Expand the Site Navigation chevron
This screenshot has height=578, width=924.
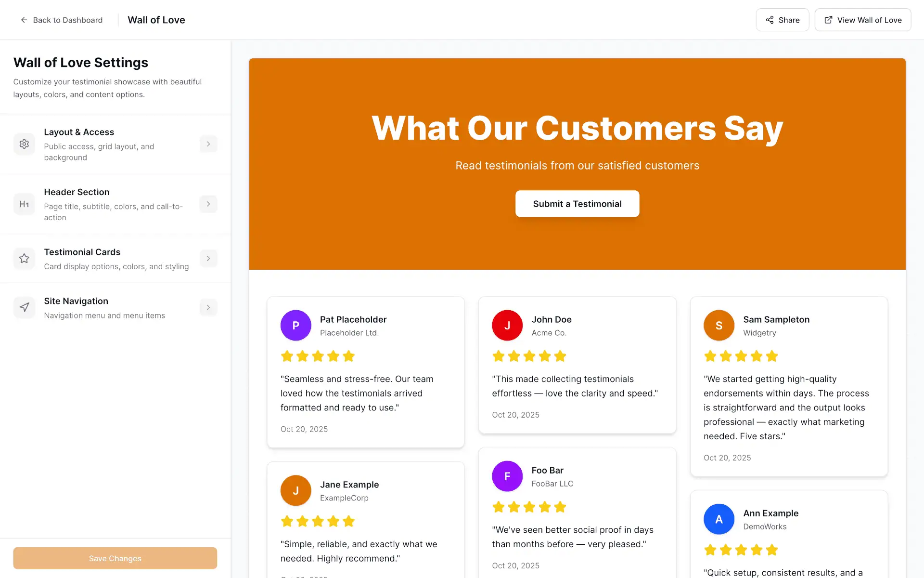(208, 307)
